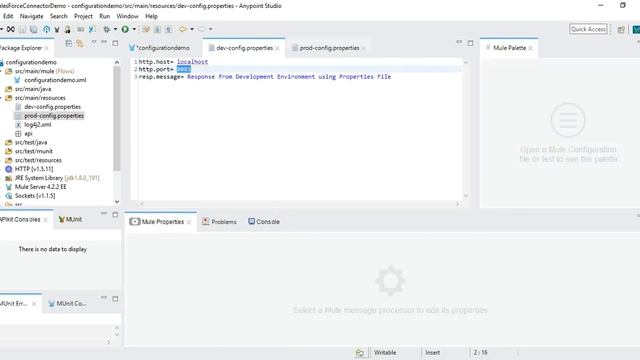The image size is (640, 360).
Task: Click the blue X-shaped toolbar icon
Action: tap(92, 29)
